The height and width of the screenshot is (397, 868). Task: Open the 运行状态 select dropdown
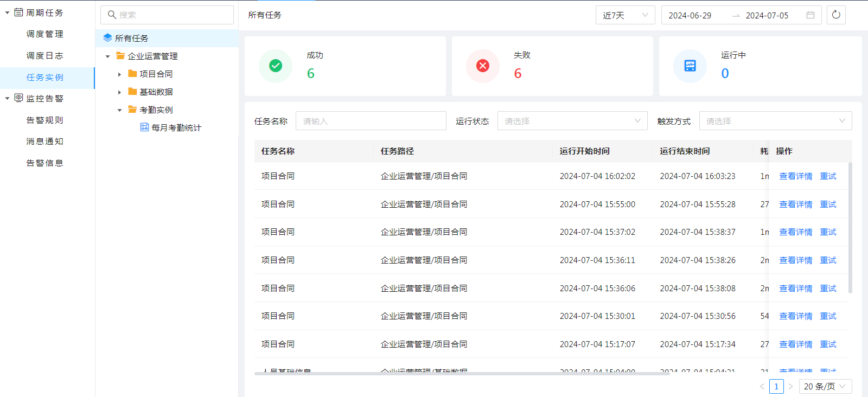pos(572,121)
